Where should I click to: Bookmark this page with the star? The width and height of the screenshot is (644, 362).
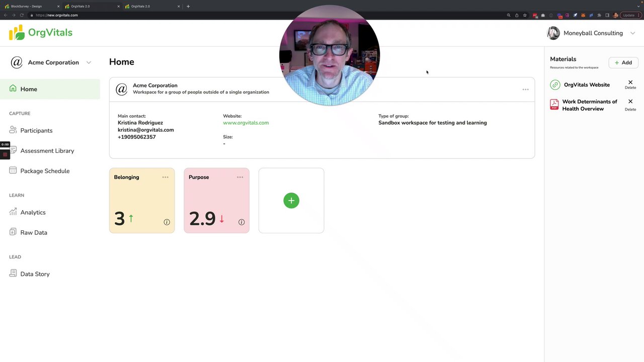pyautogui.click(x=525, y=15)
